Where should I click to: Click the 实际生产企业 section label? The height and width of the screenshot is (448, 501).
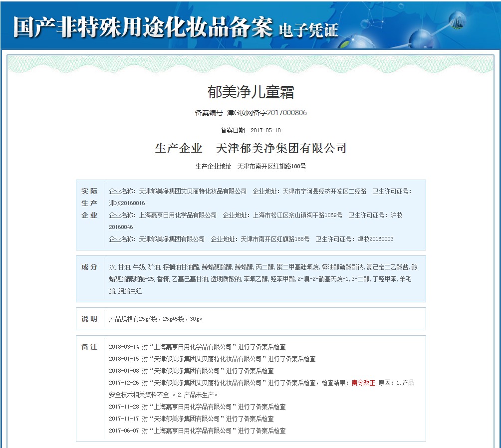[89, 203]
